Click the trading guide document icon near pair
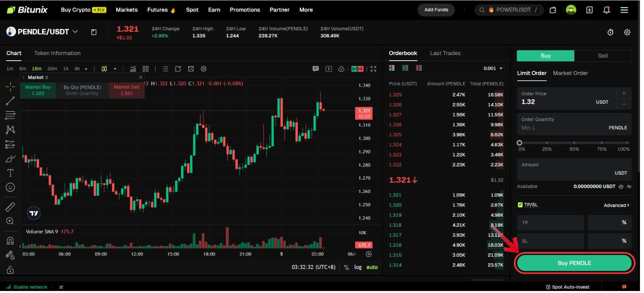 (x=94, y=32)
